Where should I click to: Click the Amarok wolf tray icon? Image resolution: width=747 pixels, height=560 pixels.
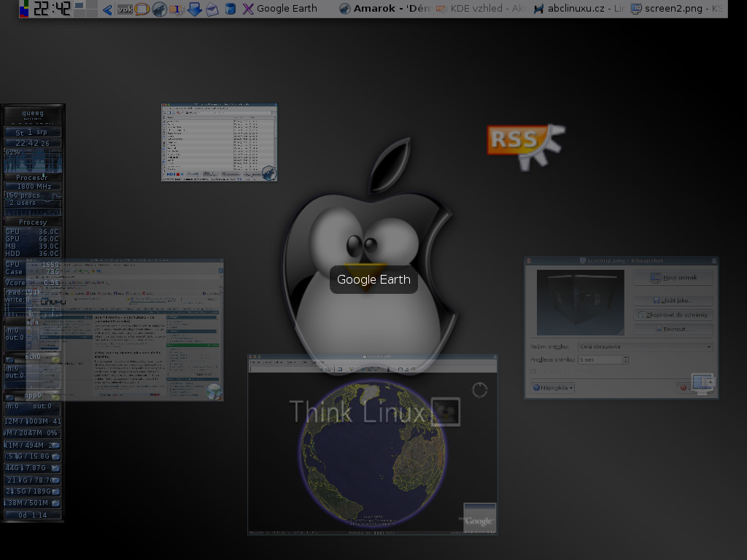[159, 9]
